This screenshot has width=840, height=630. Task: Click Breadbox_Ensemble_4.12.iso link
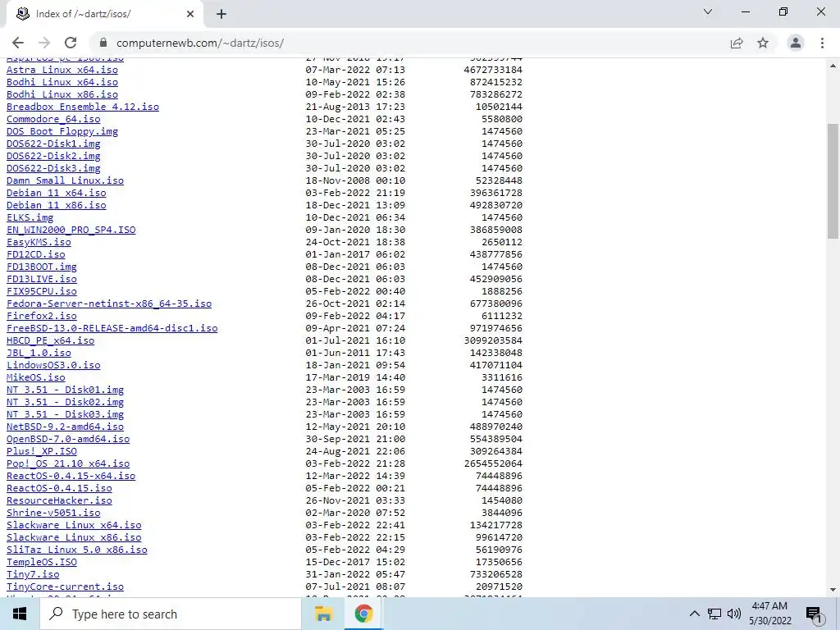click(x=83, y=107)
